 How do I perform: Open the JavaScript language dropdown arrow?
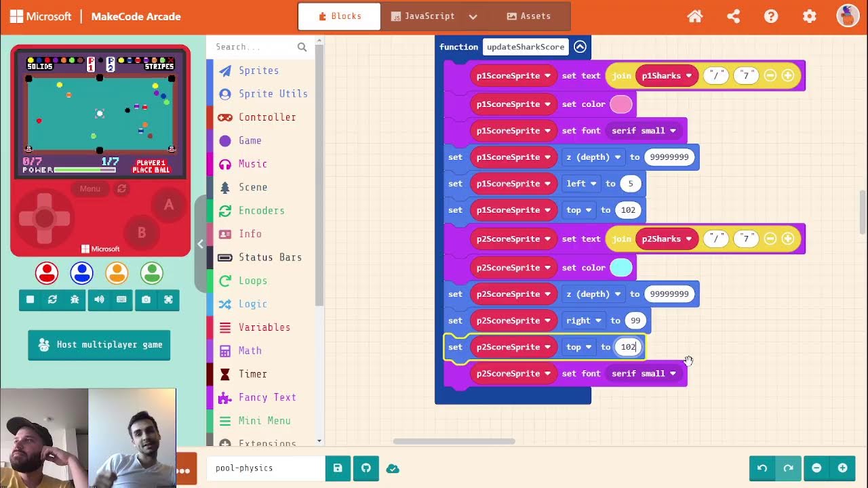coord(473,16)
